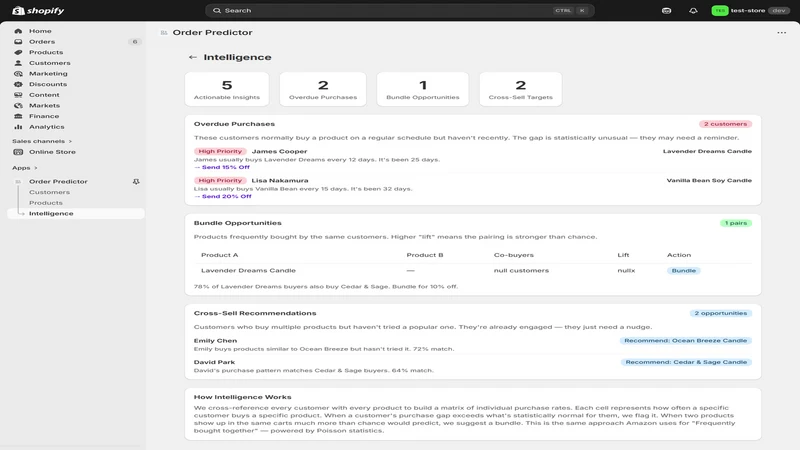Click the Lift column header
800x450 pixels.
[623, 255]
